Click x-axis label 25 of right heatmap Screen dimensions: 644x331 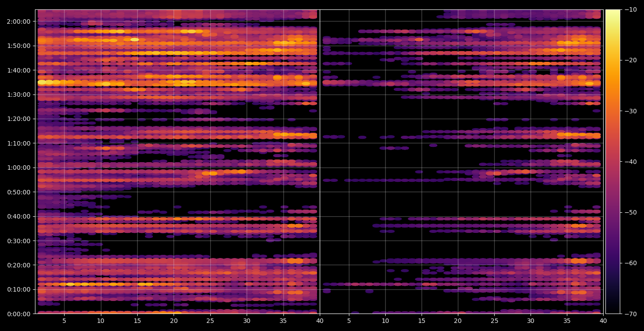(494, 321)
